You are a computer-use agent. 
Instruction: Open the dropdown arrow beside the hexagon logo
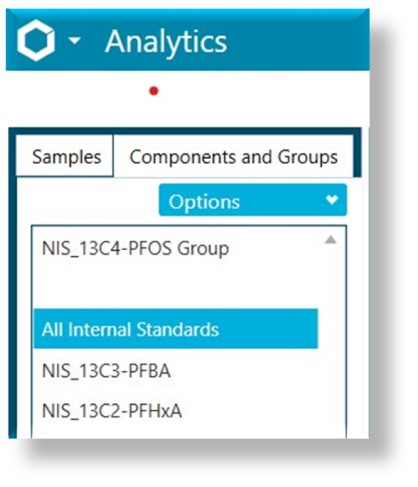click(x=74, y=40)
